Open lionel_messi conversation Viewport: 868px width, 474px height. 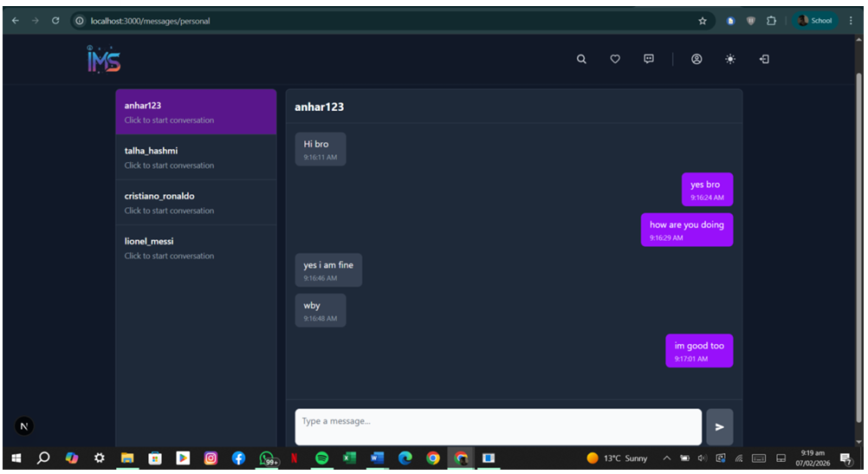[196, 248]
